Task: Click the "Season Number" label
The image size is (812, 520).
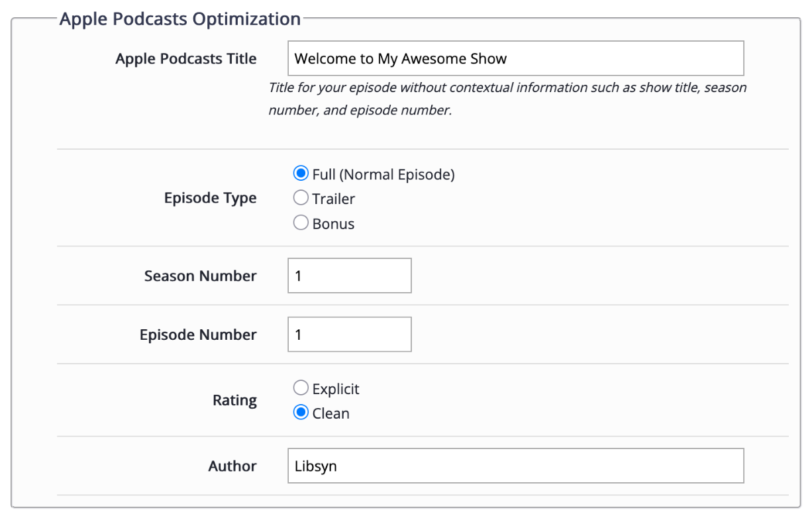Action: [200, 276]
